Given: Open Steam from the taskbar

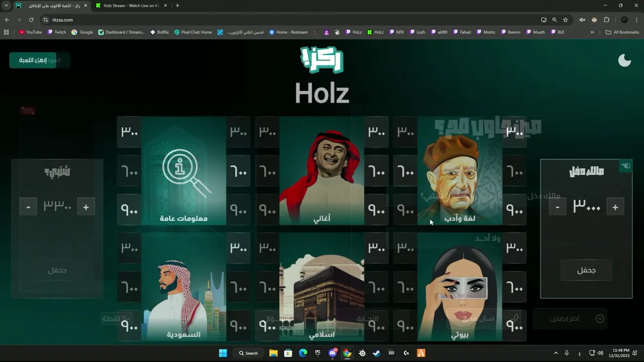Looking at the screenshot, I should (x=376, y=353).
